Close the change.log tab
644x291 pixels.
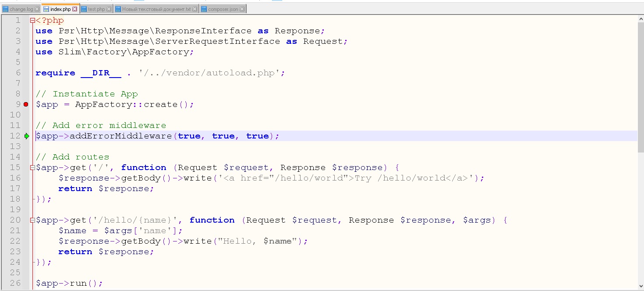(37, 9)
